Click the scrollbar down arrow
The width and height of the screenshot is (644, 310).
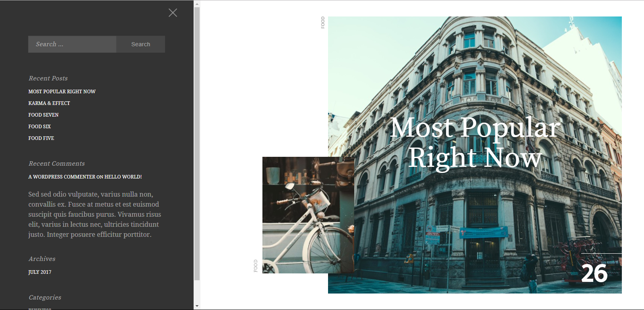click(197, 306)
